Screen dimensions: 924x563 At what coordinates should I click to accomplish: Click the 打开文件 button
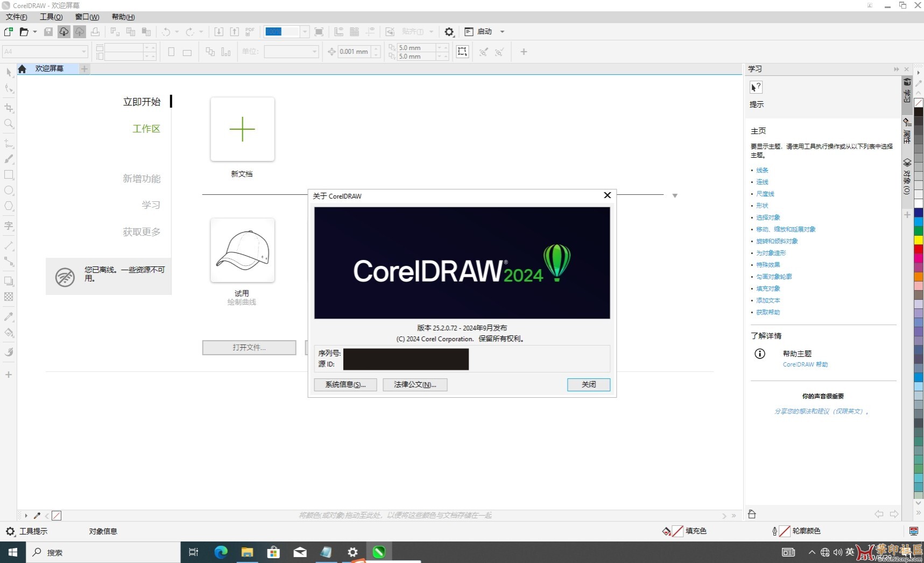[249, 348]
